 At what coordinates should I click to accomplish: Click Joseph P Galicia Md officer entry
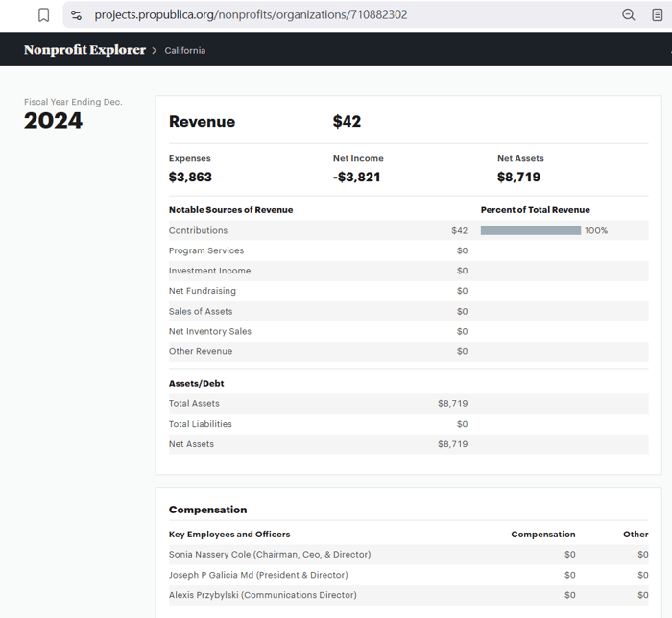258,575
